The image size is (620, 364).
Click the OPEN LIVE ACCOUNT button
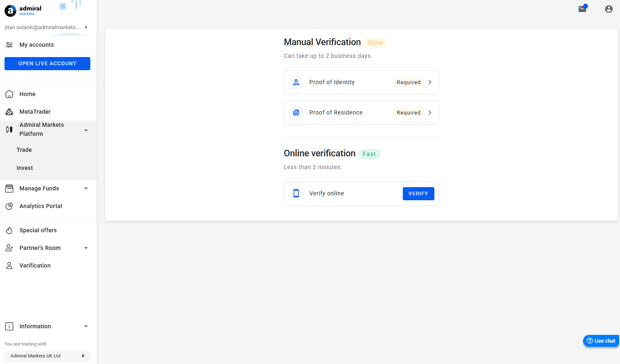click(x=47, y=64)
